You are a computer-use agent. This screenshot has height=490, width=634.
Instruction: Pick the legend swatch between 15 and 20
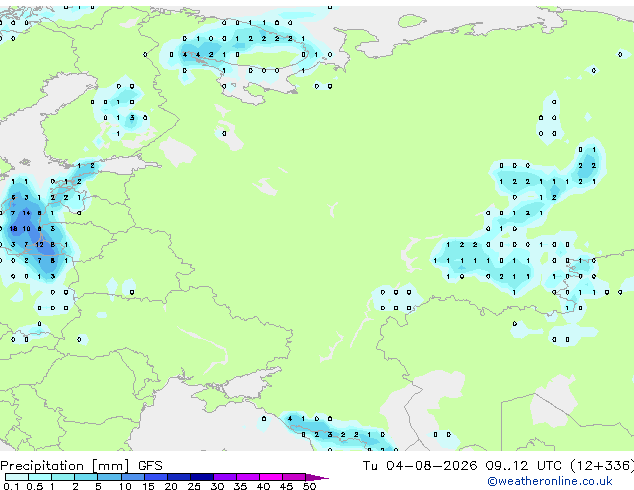tap(156, 477)
